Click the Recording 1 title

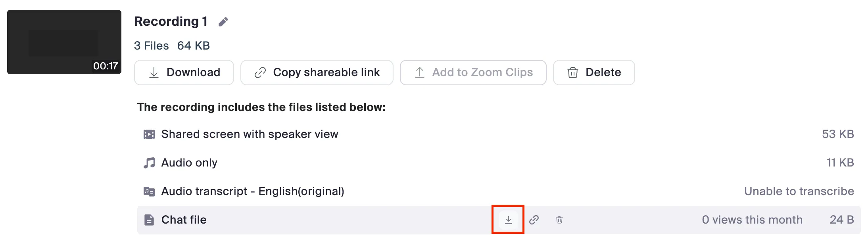[171, 21]
